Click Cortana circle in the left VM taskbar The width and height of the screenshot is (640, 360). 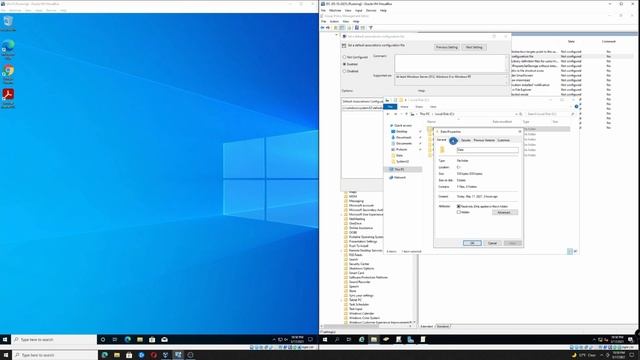(x=103, y=340)
